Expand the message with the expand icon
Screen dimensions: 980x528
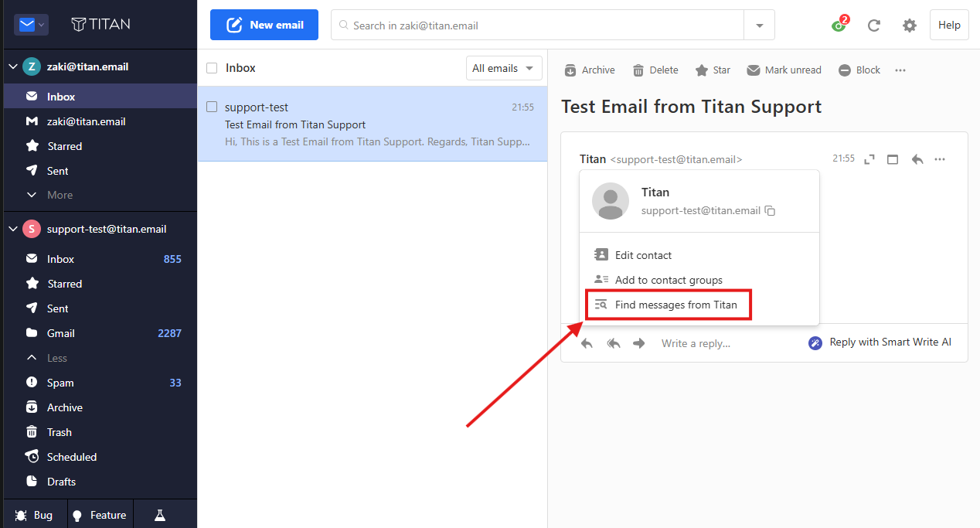pyautogui.click(x=869, y=159)
